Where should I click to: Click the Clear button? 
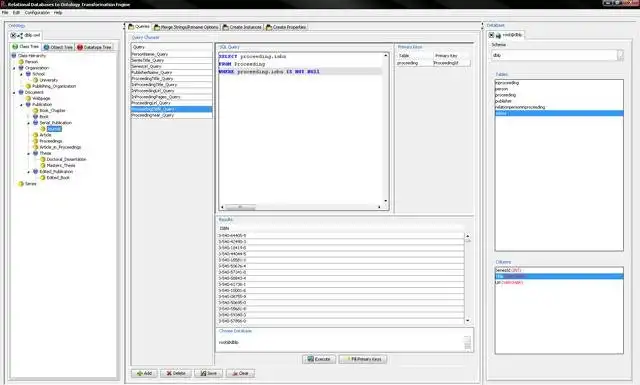coord(240,373)
